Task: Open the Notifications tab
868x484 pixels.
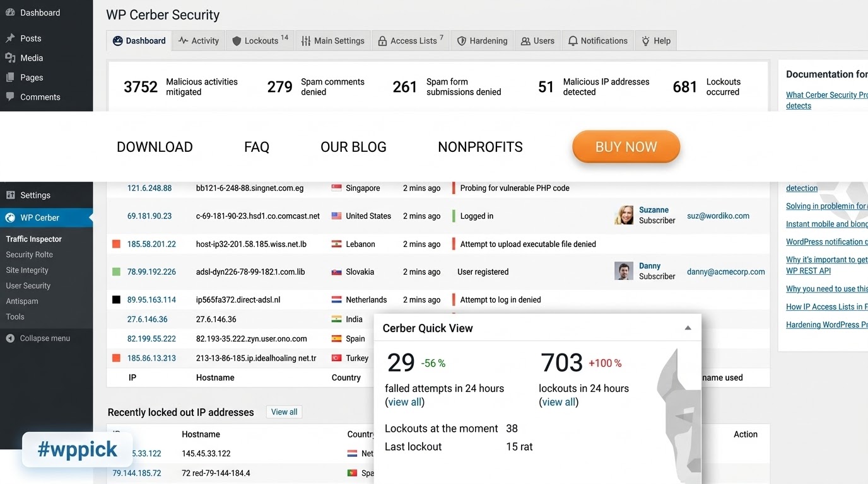Action: point(598,40)
